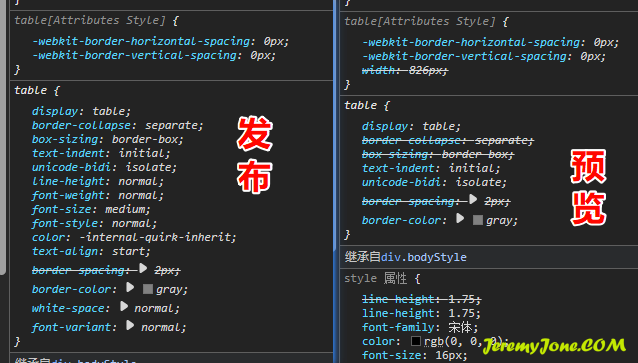Click the 'isolate' value in the right pane
Viewport: 638px width, 363px height.
(x=478, y=182)
